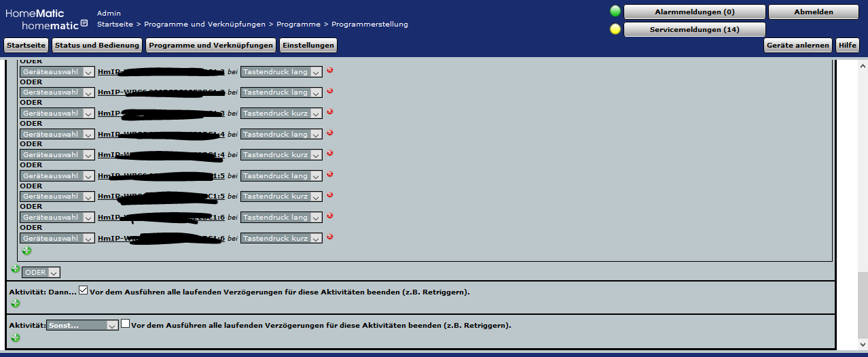
Task: Open the ODER condition operator dropdown
Action: (x=41, y=272)
